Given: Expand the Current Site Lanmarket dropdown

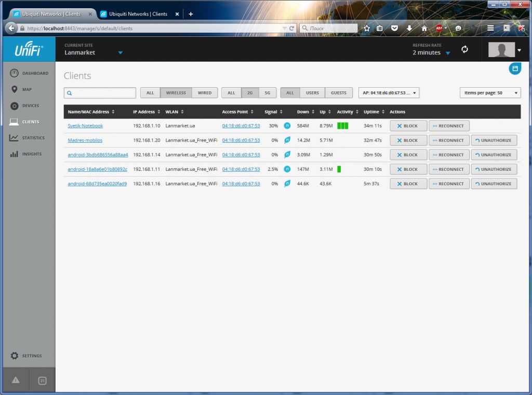Looking at the screenshot, I should 120,53.
